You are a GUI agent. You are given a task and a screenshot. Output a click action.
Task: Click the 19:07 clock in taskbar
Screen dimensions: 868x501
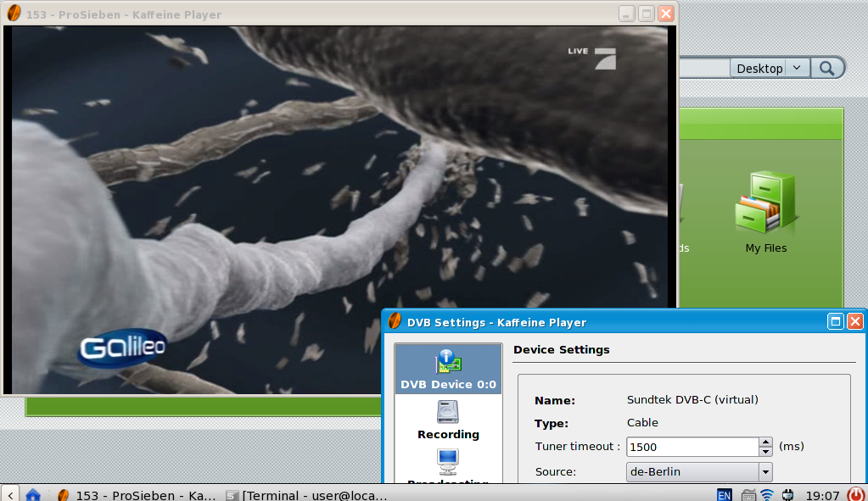point(822,495)
